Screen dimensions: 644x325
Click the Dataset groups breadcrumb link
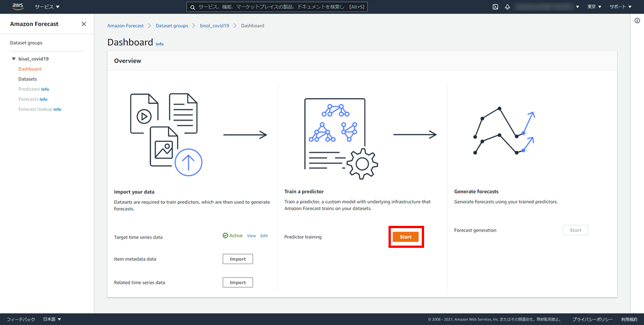(172, 26)
